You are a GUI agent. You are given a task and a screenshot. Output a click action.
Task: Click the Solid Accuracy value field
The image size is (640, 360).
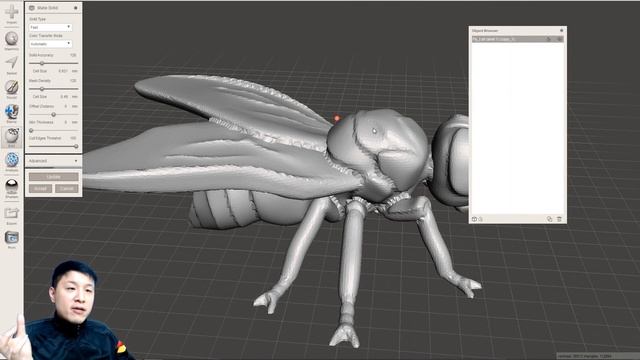click(x=72, y=55)
